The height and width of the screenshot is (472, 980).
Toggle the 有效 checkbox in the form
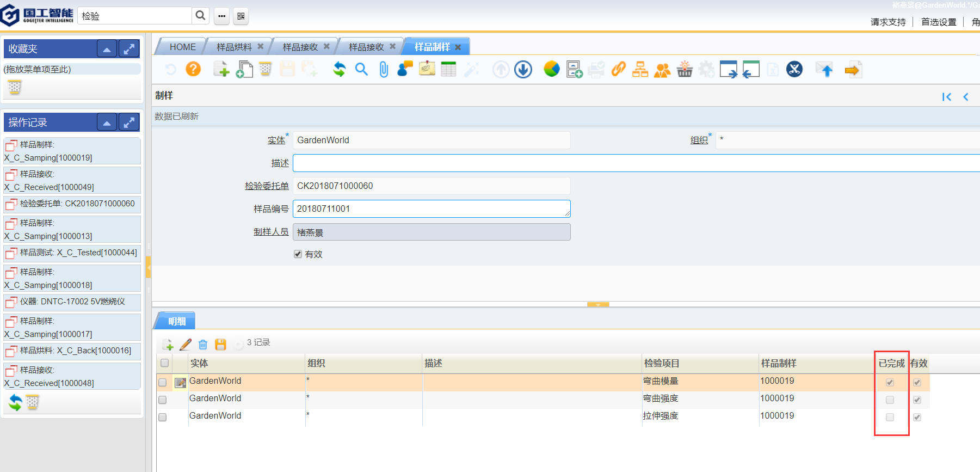click(298, 254)
